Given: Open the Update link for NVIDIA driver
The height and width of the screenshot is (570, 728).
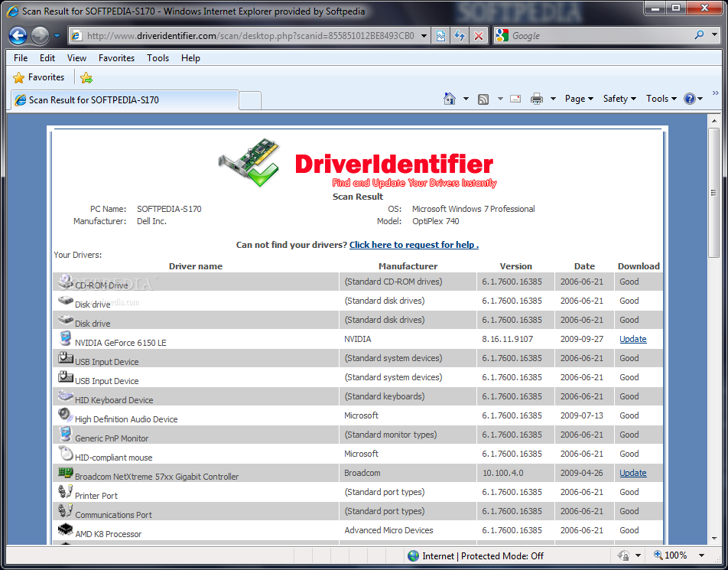Looking at the screenshot, I should pos(632,339).
